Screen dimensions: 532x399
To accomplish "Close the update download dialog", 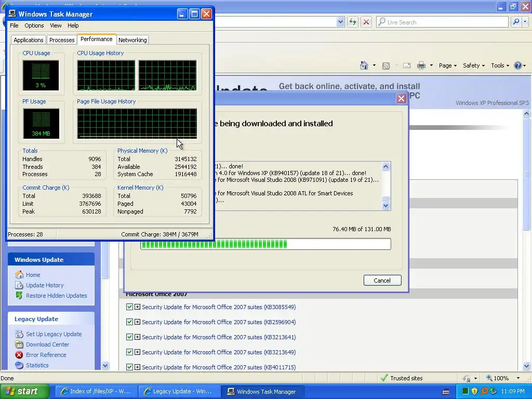I will click(x=401, y=98).
